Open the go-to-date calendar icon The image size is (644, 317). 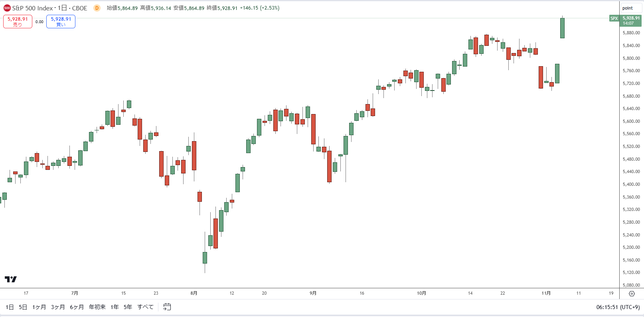(x=167, y=307)
